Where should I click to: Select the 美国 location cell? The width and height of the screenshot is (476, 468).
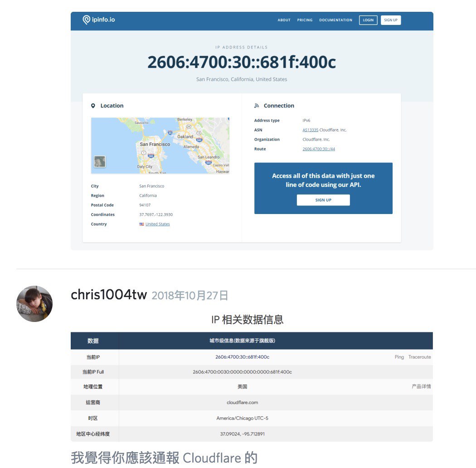(x=242, y=387)
